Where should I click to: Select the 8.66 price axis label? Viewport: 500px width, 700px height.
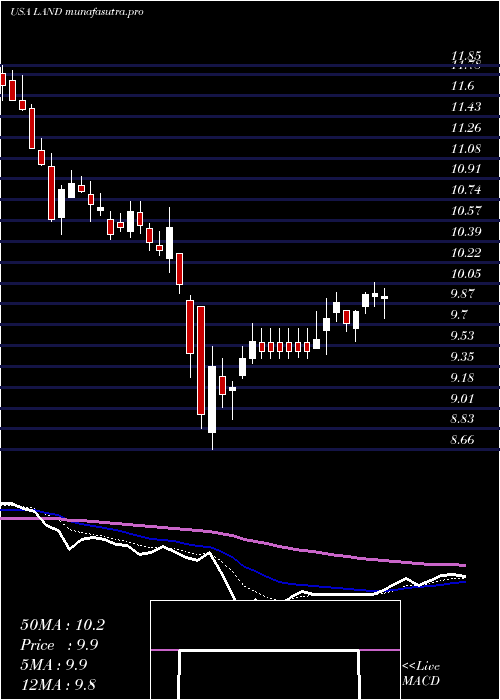point(462,440)
